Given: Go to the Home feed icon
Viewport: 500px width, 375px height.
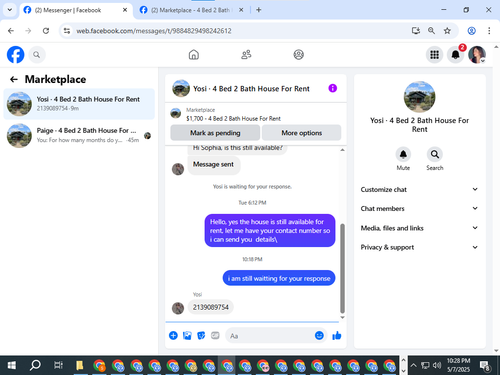Looking at the screenshot, I should coord(194,55).
